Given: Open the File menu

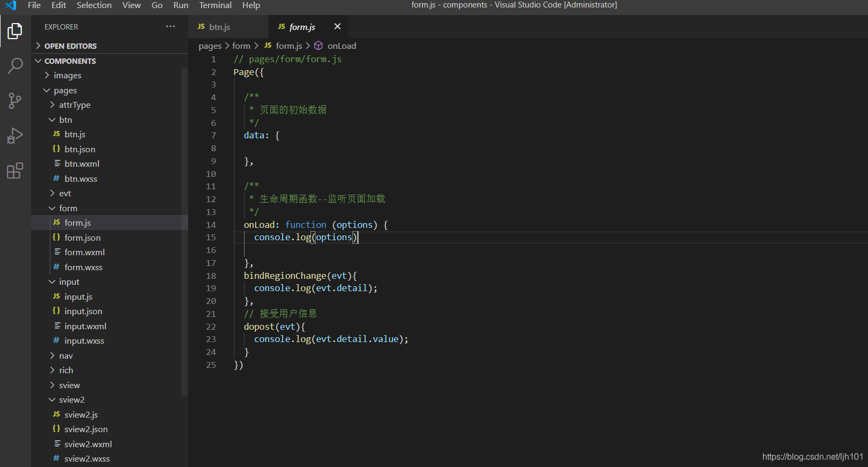Looking at the screenshot, I should pos(34,5).
